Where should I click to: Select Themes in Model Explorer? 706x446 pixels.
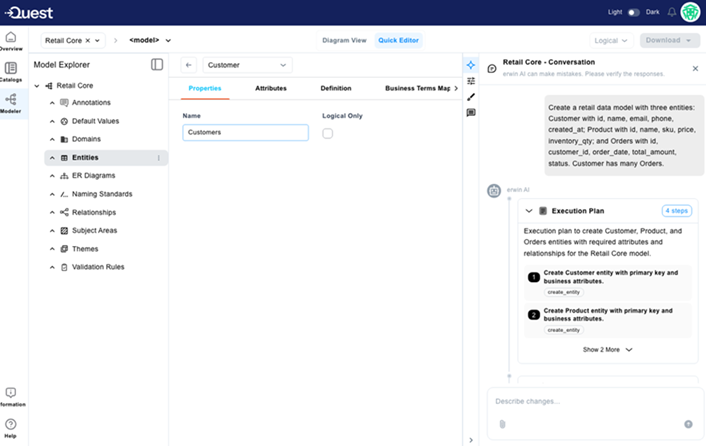pyautogui.click(x=85, y=249)
